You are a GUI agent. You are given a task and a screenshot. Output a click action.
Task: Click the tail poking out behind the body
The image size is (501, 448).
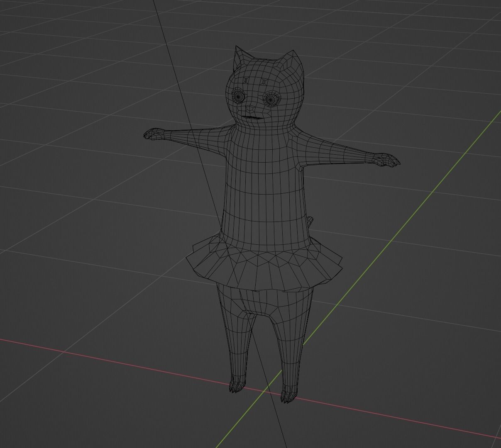[x=310, y=222]
